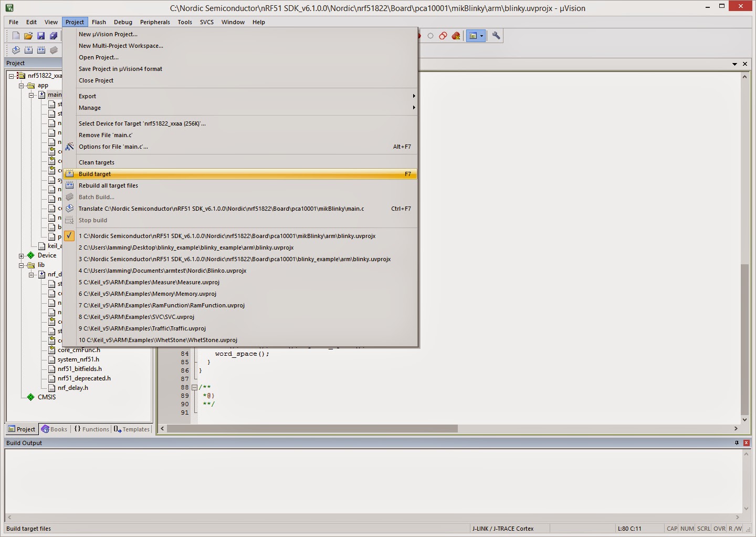Close the editor document with X button
756x537 pixels.
[x=745, y=64]
